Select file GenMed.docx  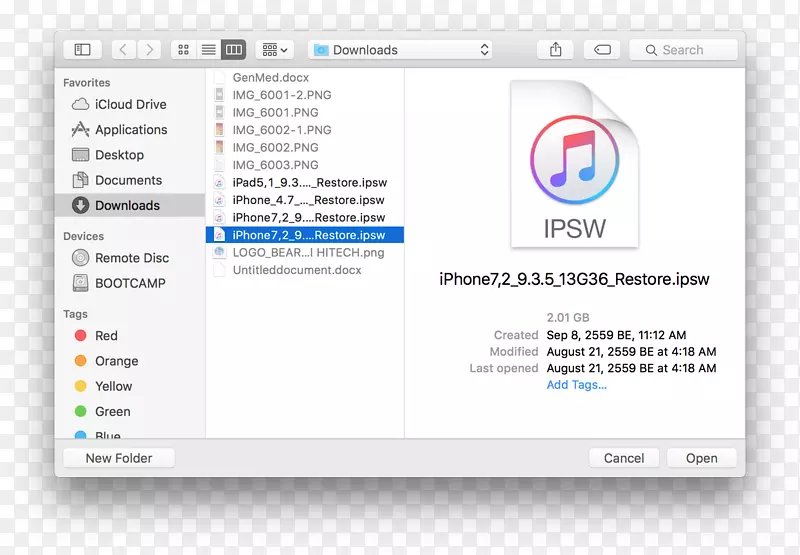point(305,78)
